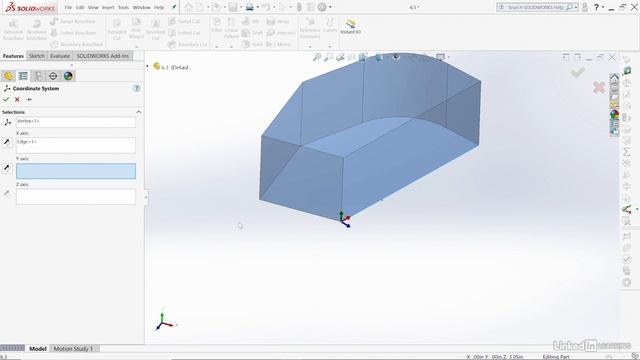640x360 pixels.
Task: Switch to DimXpertManager crosshair tab icon
Action: pos(53,76)
